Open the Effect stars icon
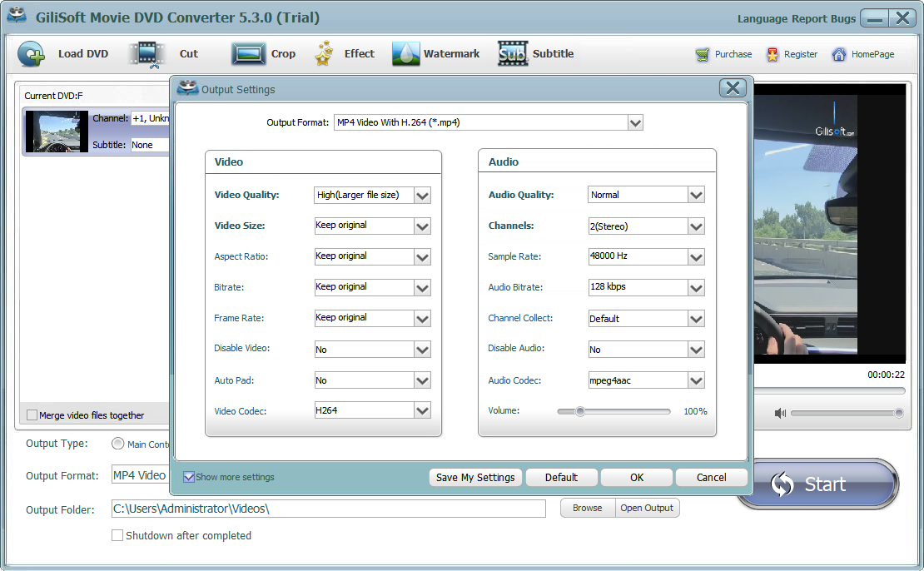This screenshot has width=924, height=571. pos(324,53)
